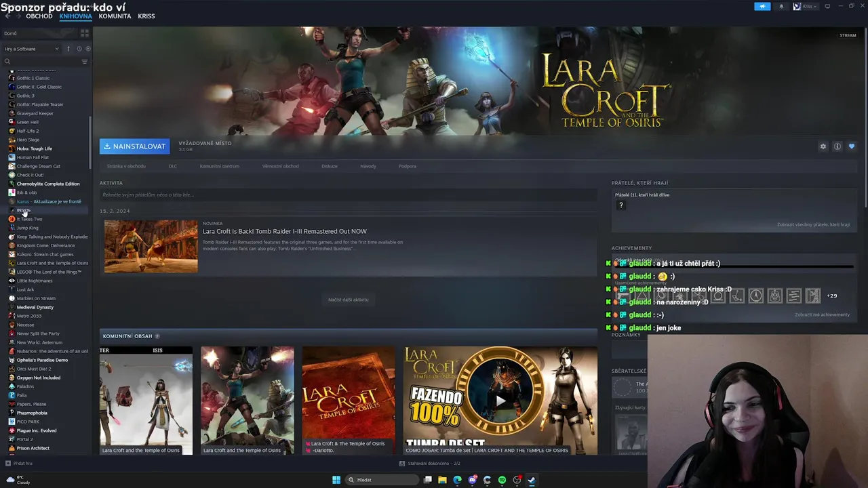Open the Kriss account dropdown
This screenshot has height=488, width=868.
[x=807, y=6]
